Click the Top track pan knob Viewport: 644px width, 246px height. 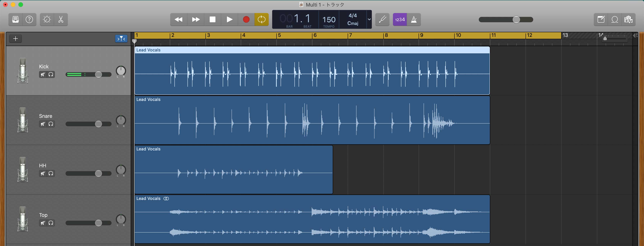pyautogui.click(x=121, y=220)
